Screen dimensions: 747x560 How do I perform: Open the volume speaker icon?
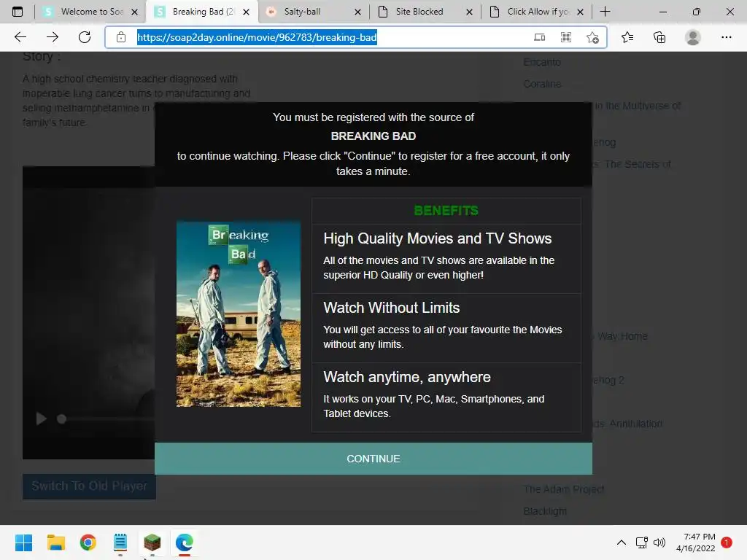click(x=659, y=542)
